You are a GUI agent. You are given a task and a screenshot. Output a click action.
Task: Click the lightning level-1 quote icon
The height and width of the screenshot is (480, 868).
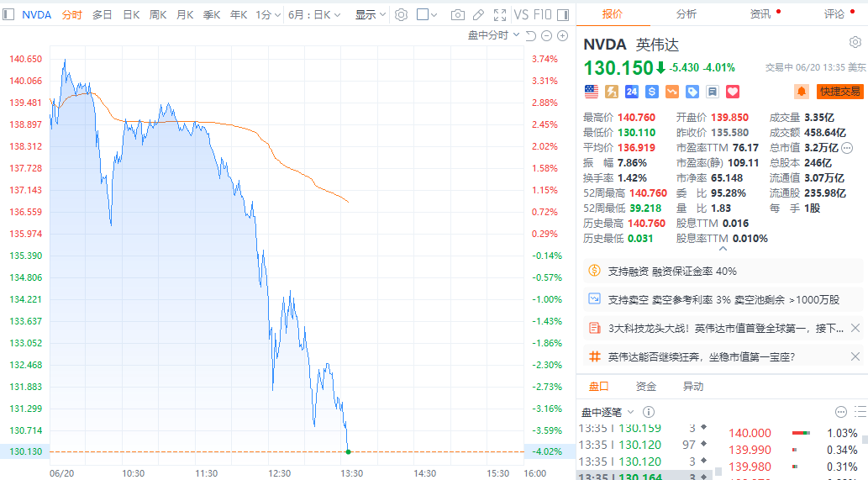coord(612,92)
